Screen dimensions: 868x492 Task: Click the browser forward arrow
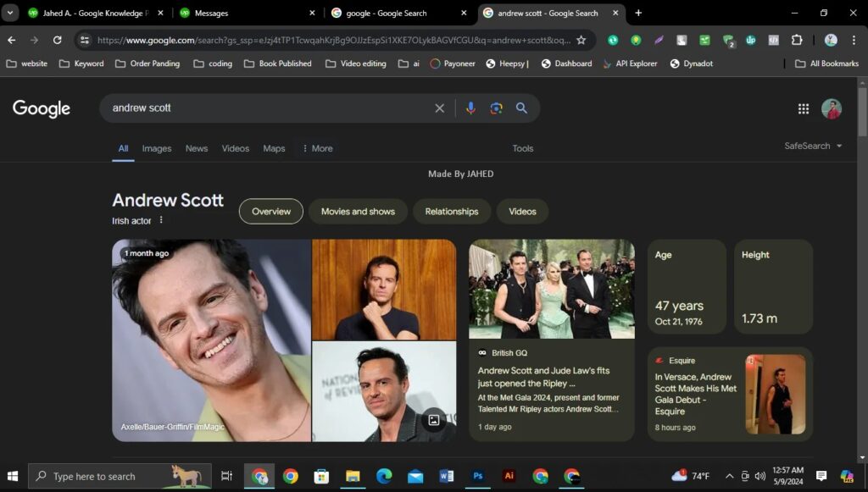[34, 40]
